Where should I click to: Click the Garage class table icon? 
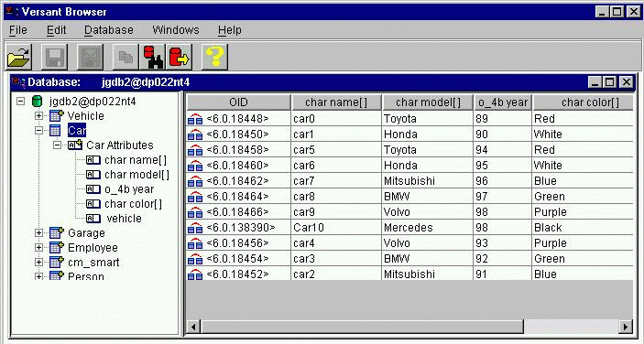(x=56, y=233)
